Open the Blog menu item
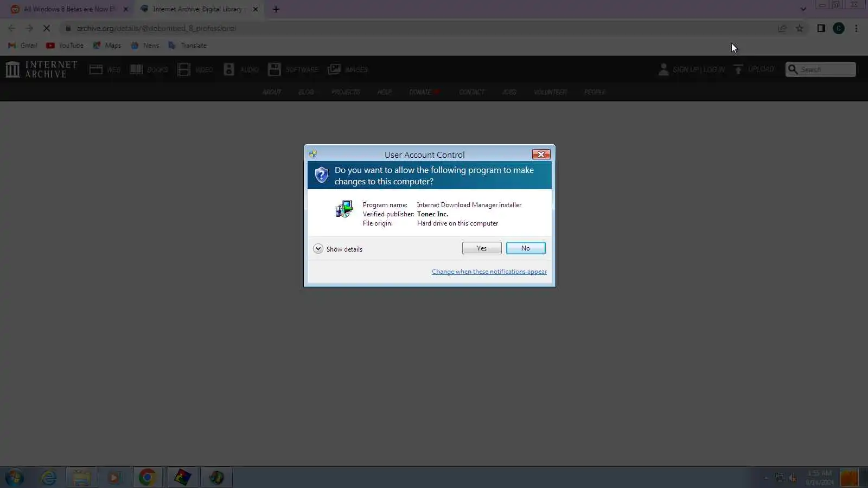Image resolution: width=868 pixels, height=488 pixels. pos(306,92)
